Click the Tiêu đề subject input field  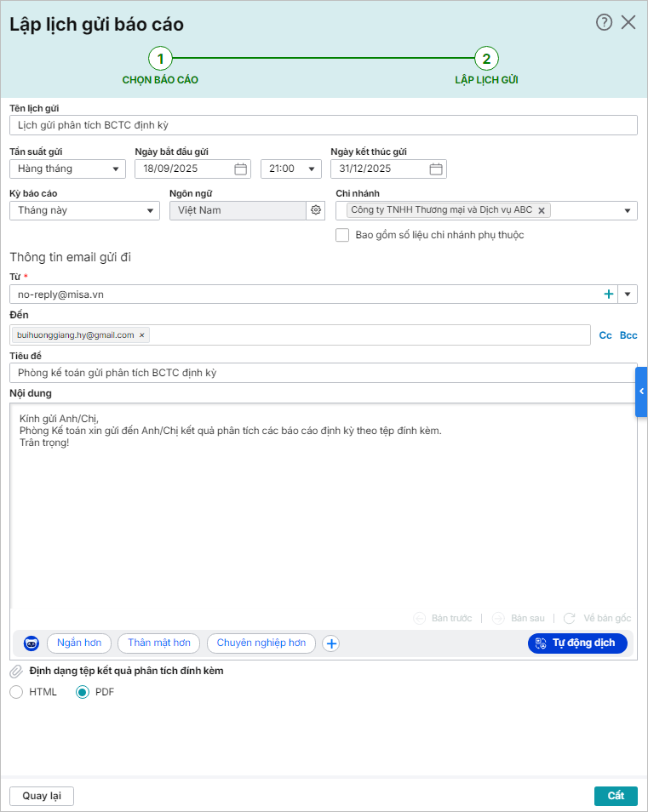[x=323, y=373]
